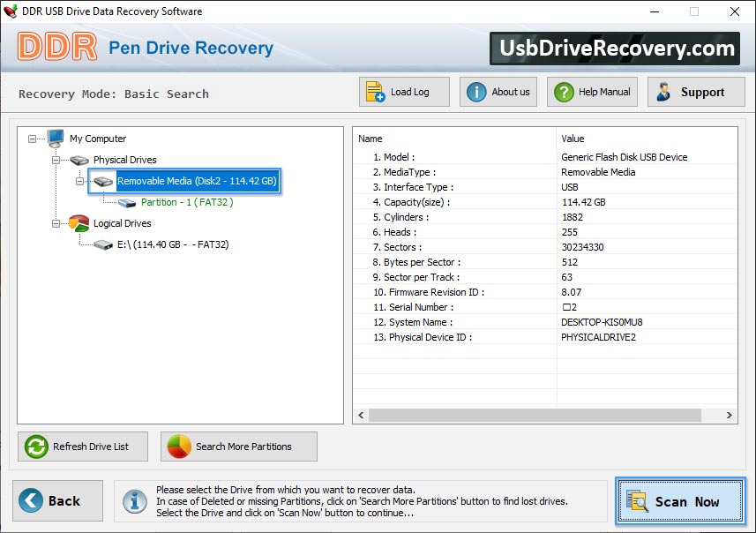Collapse the Physical Drives node
Viewport: 756px width, 533px height.
[56, 160]
